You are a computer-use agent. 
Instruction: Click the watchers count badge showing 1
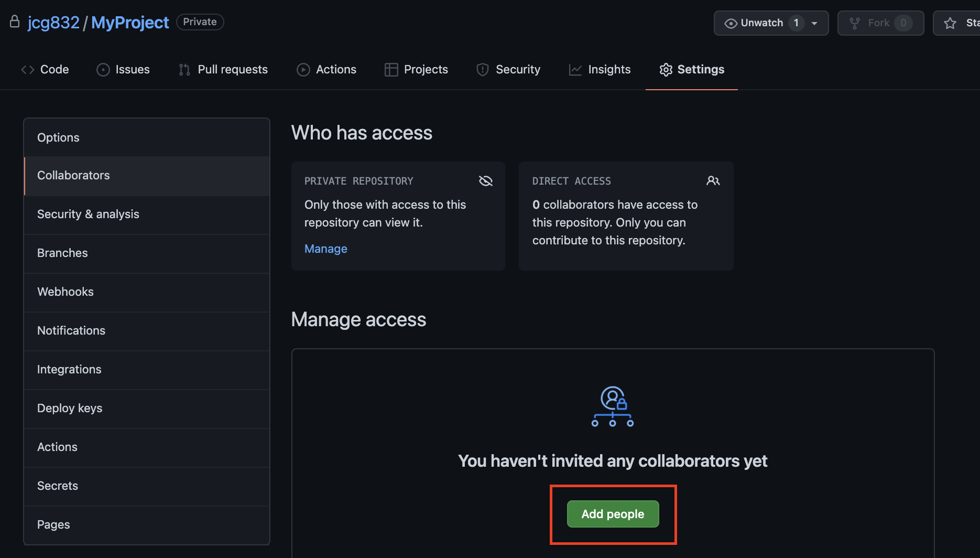pyautogui.click(x=796, y=23)
